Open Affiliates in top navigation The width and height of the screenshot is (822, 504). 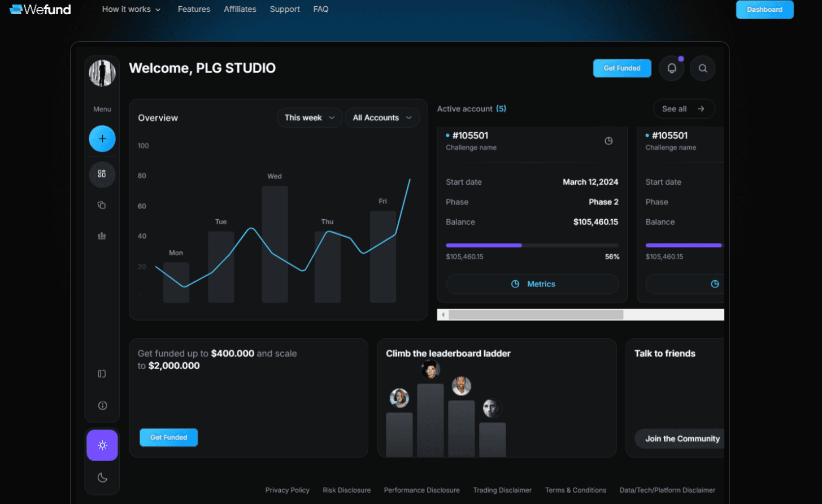(x=240, y=9)
